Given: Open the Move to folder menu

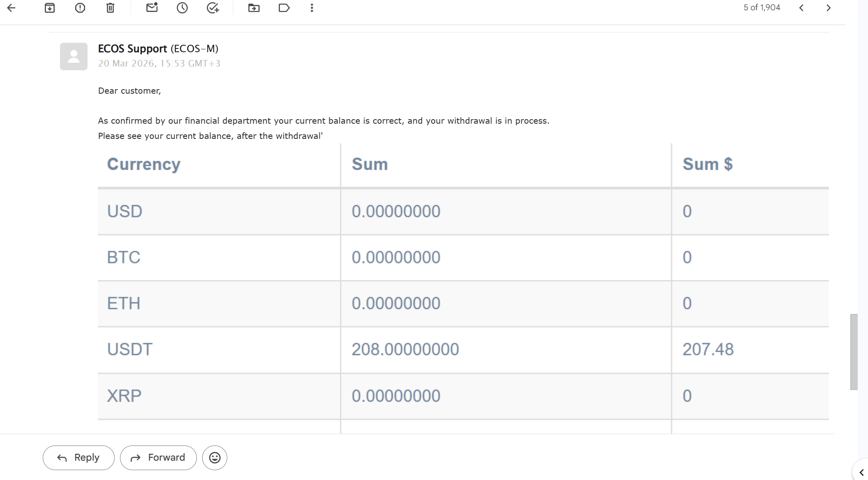Looking at the screenshot, I should (x=254, y=8).
